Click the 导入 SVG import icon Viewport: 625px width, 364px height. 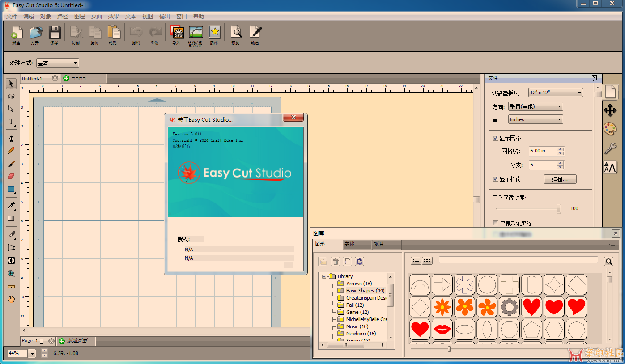click(x=177, y=33)
